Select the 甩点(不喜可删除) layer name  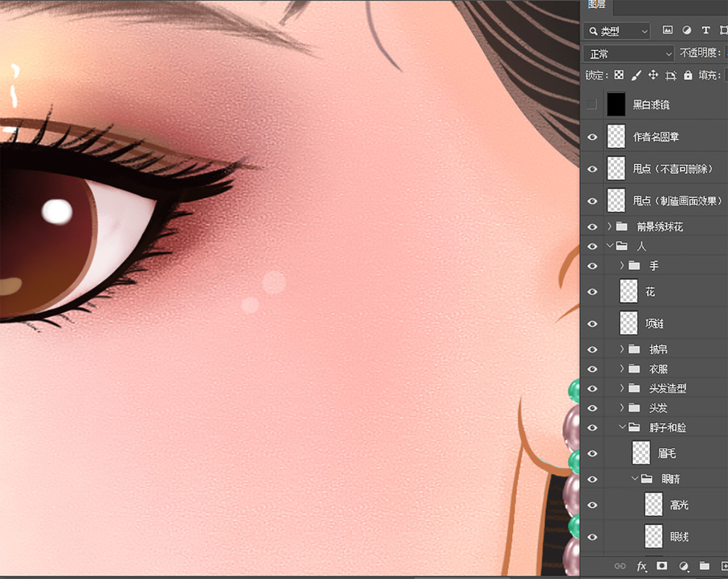click(x=673, y=168)
